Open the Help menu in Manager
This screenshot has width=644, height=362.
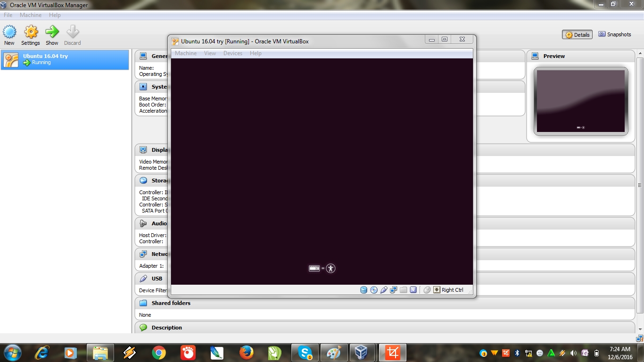point(55,15)
